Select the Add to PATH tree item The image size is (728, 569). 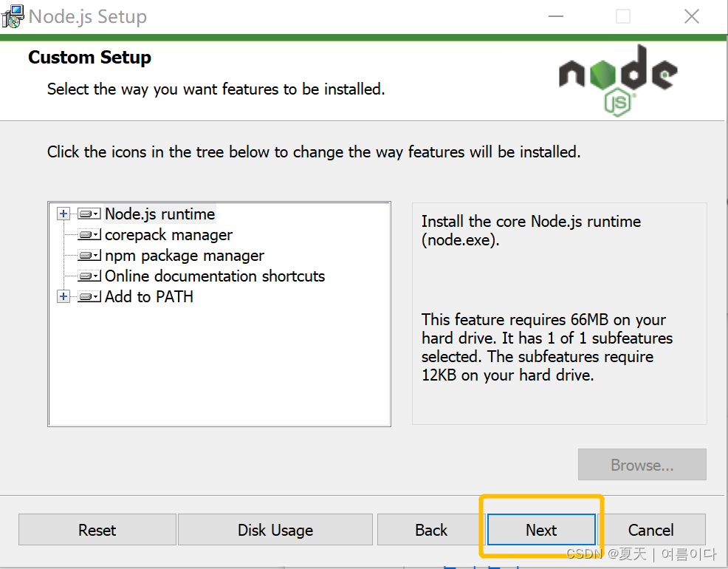(x=148, y=297)
